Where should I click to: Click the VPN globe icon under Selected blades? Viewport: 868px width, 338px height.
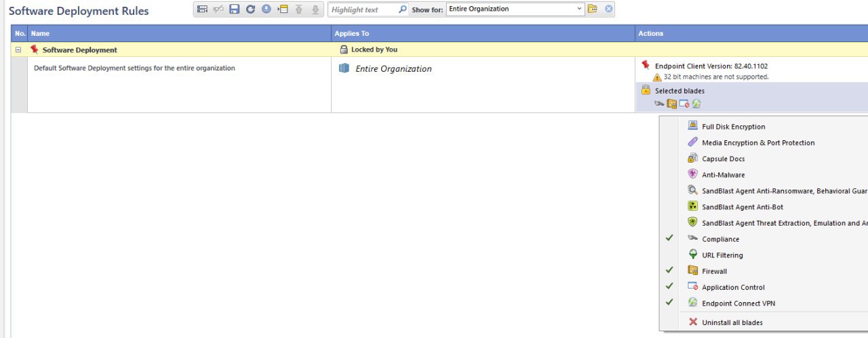(x=696, y=104)
